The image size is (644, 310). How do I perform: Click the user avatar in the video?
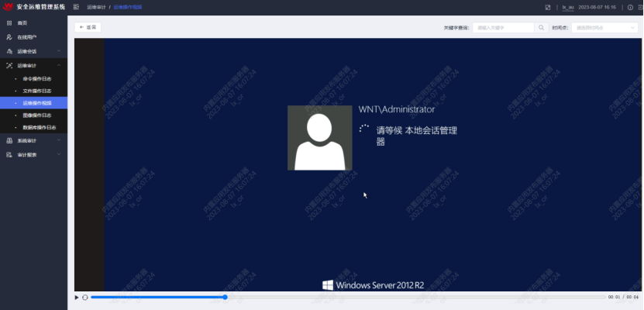pos(319,137)
